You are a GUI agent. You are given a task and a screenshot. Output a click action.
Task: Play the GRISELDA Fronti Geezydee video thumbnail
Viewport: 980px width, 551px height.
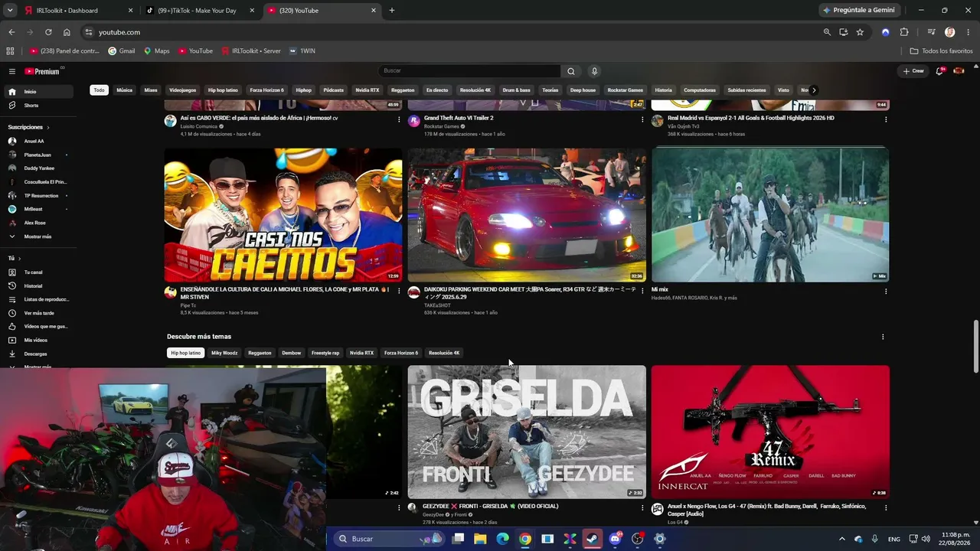(x=527, y=432)
